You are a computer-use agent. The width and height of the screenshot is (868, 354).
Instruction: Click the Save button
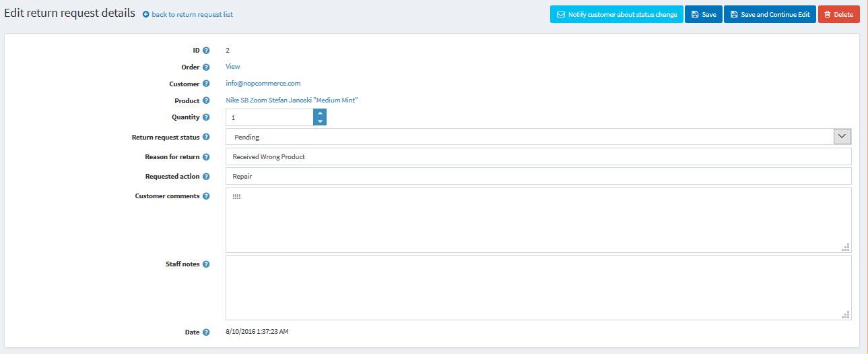(704, 14)
